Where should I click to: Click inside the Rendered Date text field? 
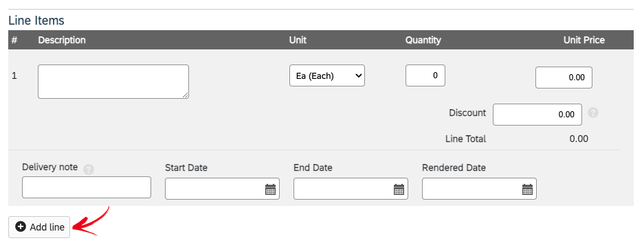(479, 189)
